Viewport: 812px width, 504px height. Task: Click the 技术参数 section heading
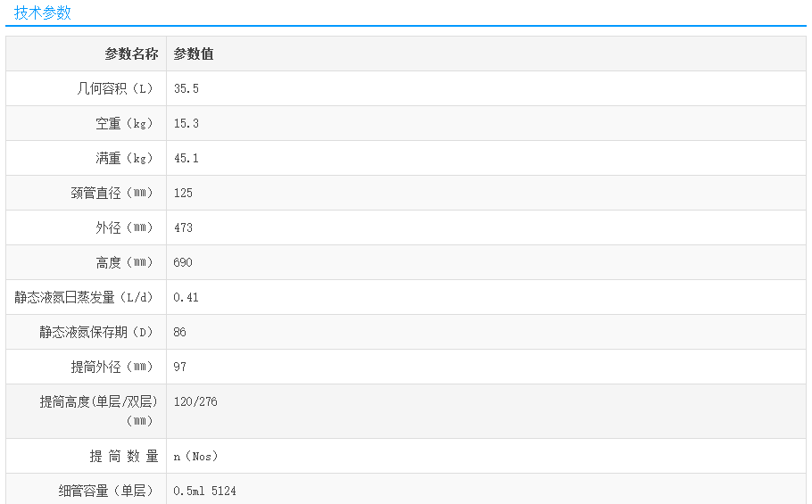click(x=42, y=12)
